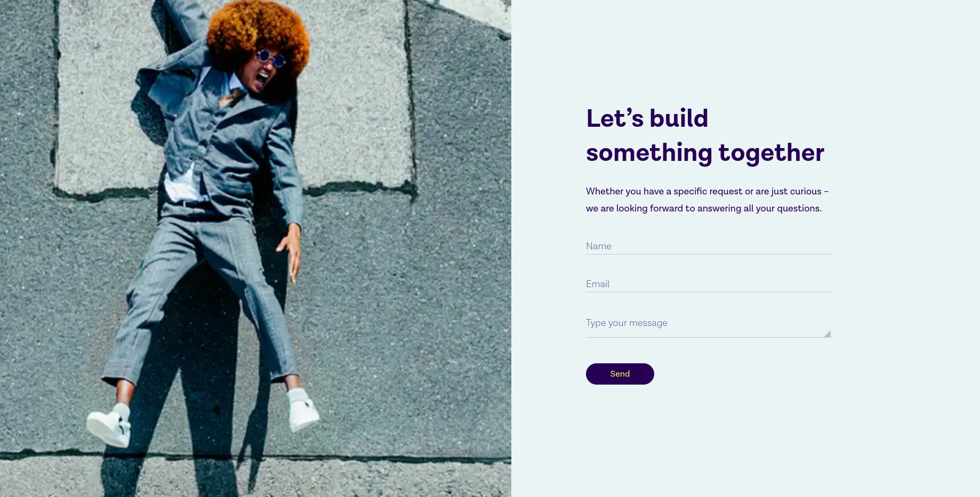Click the Type your message text area
980x497 pixels.
[x=708, y=325]
